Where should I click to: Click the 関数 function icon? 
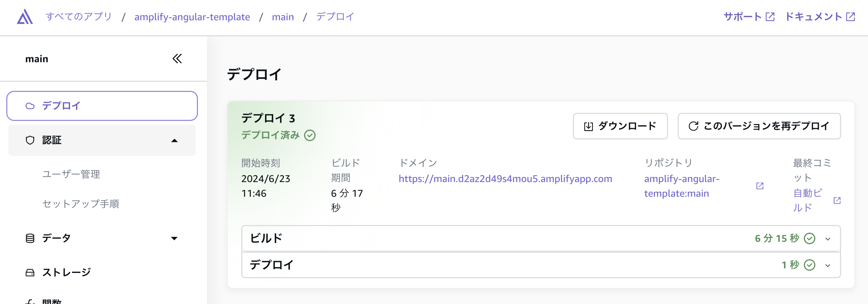pyautogui.click(x=30, y=301)
